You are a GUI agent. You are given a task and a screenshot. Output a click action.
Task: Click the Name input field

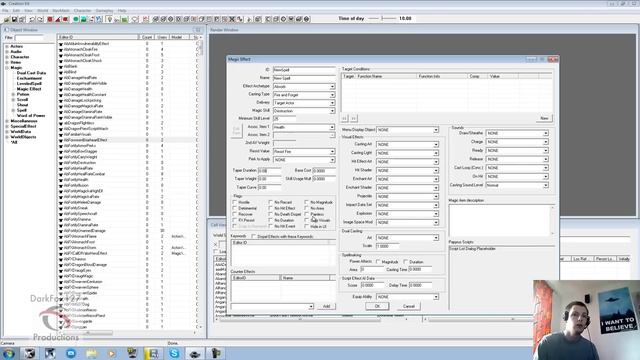(304, 78)
